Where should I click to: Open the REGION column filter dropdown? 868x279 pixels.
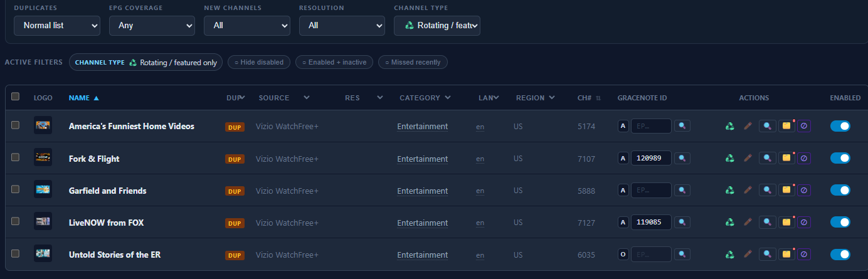pos(551,98)
